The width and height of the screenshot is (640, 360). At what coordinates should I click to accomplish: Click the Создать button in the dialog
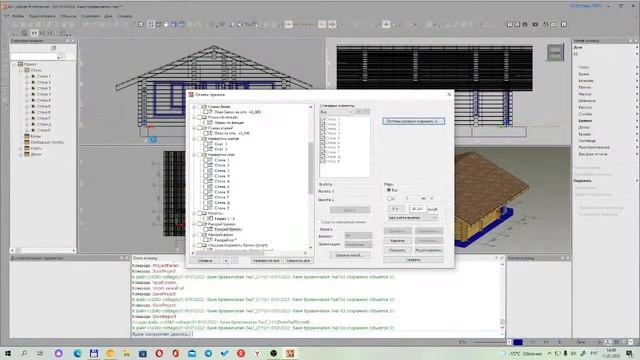(x=413, y=260)
